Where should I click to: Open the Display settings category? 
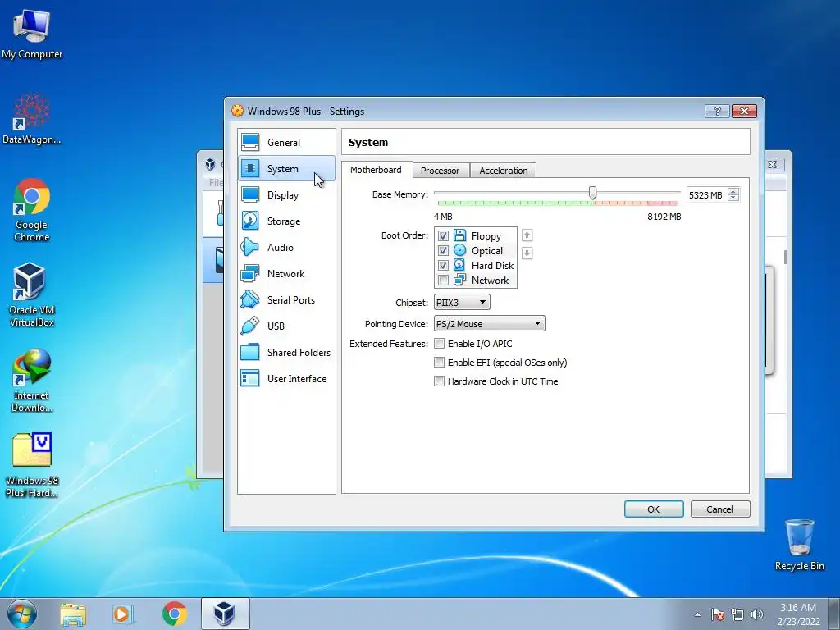286,195
